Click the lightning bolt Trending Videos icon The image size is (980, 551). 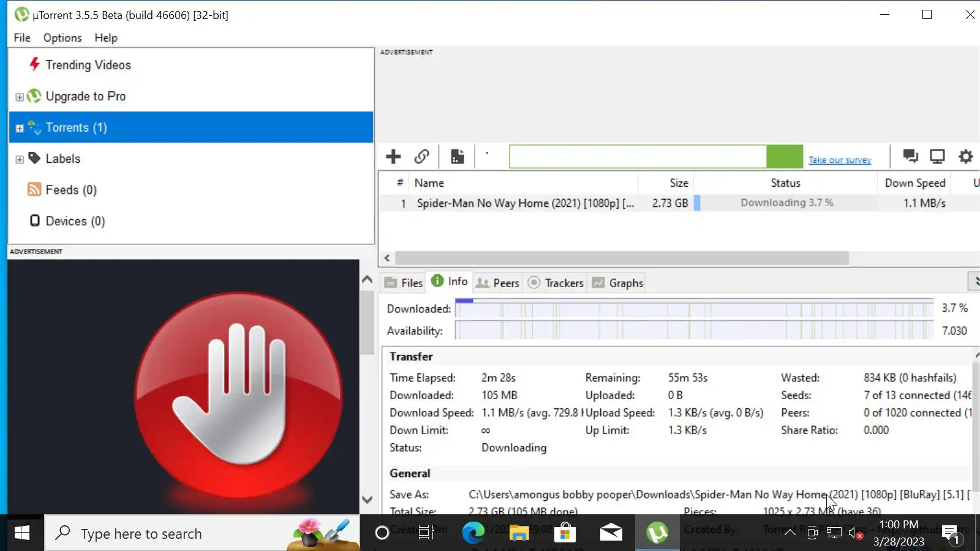point(34,64)
